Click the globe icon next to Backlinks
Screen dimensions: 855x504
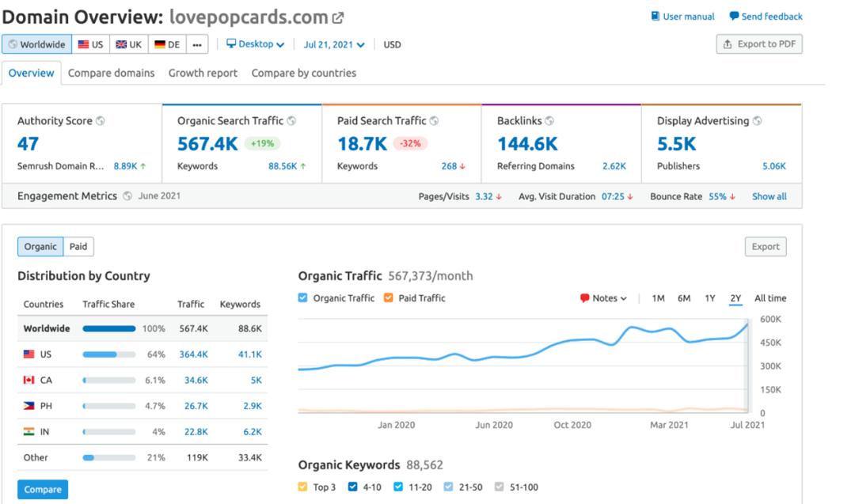[549, 121]
